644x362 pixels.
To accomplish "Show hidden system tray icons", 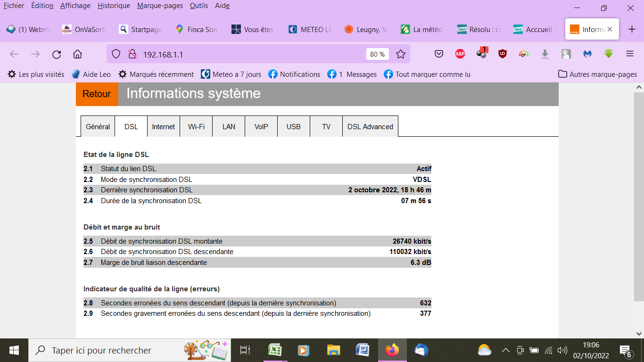I will click(x=505, y=350).
